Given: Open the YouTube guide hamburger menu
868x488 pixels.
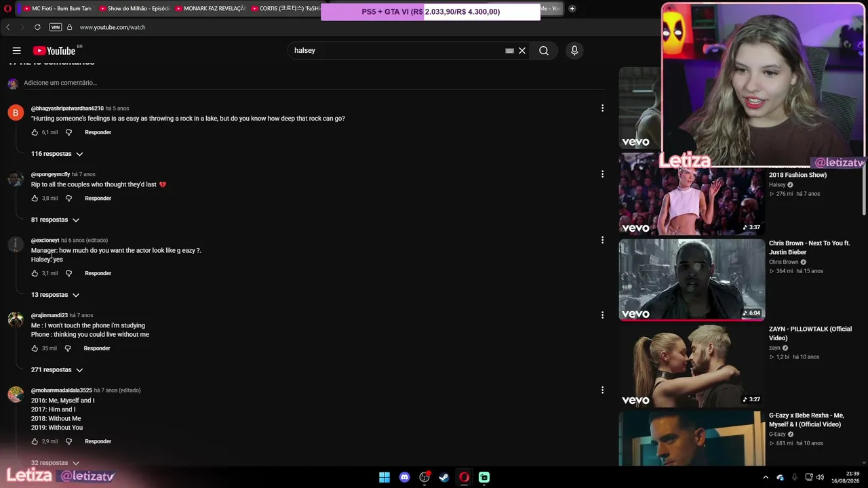Looking at the screenshot, I should [x=17, y=51].
